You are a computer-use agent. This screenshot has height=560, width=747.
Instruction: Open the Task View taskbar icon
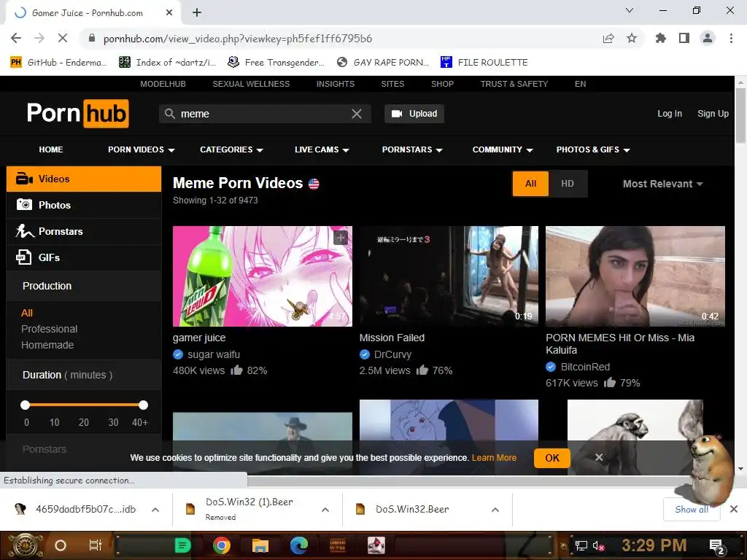pyautogui.click(x=96, y=545)
